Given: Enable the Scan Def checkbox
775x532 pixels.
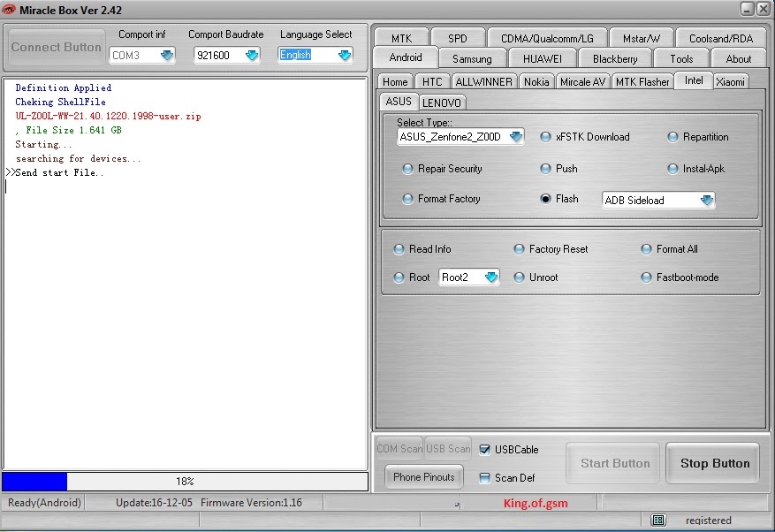Looking at the screenshot, I should click(x=484, y=477).
